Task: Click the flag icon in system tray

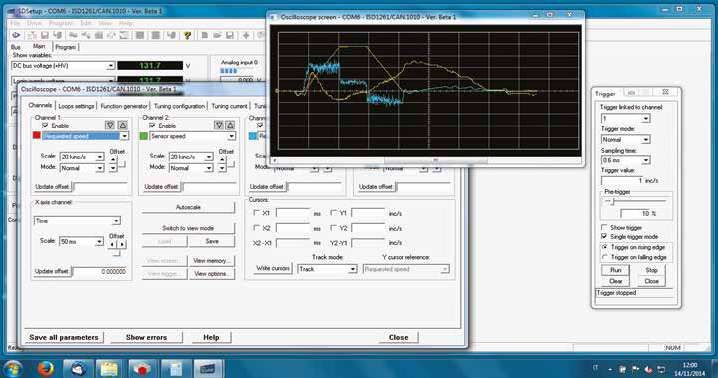Action: coord(635,369)
